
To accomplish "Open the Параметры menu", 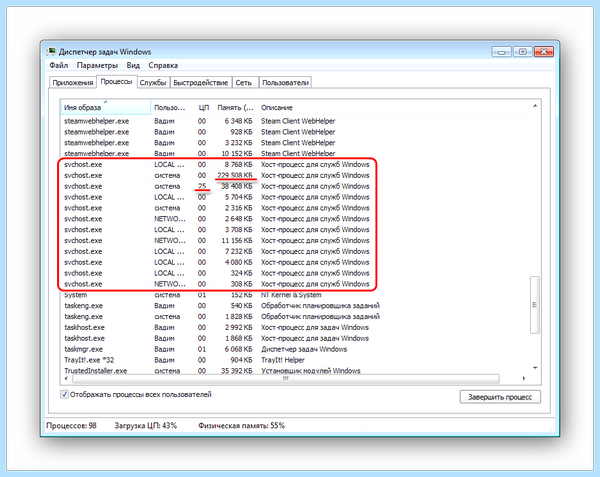I will pos(97,65).
